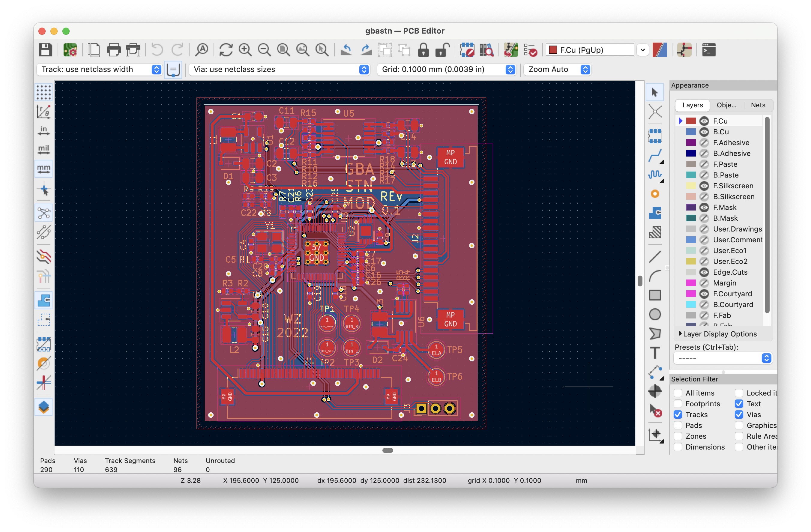Unlock selected items with open padlock icon
The image size is (811, 532).
(442, 50)
